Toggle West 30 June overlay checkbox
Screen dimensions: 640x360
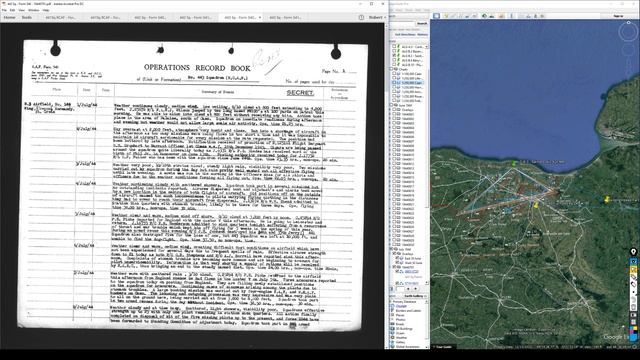click(397, 262)
